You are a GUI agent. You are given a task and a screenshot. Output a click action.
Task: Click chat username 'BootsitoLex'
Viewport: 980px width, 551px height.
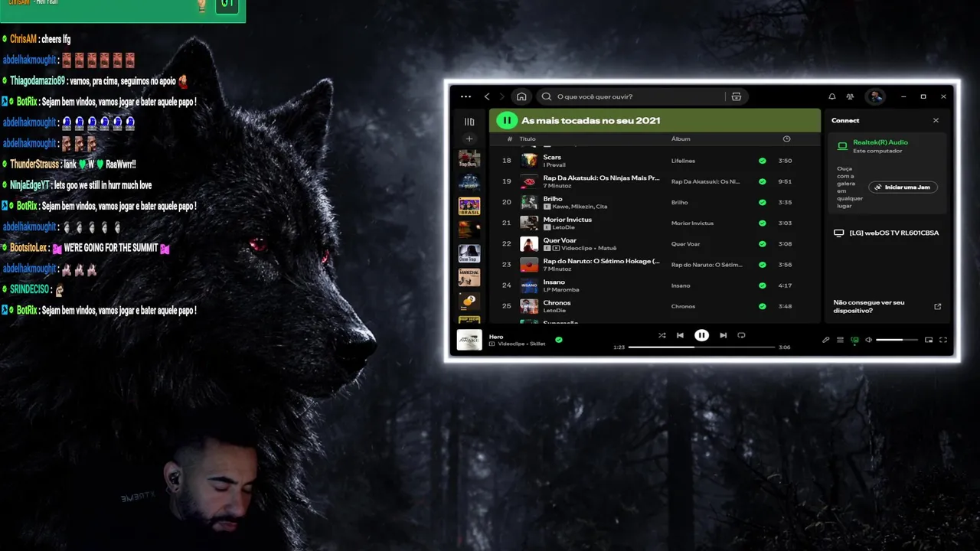(30, 248)
